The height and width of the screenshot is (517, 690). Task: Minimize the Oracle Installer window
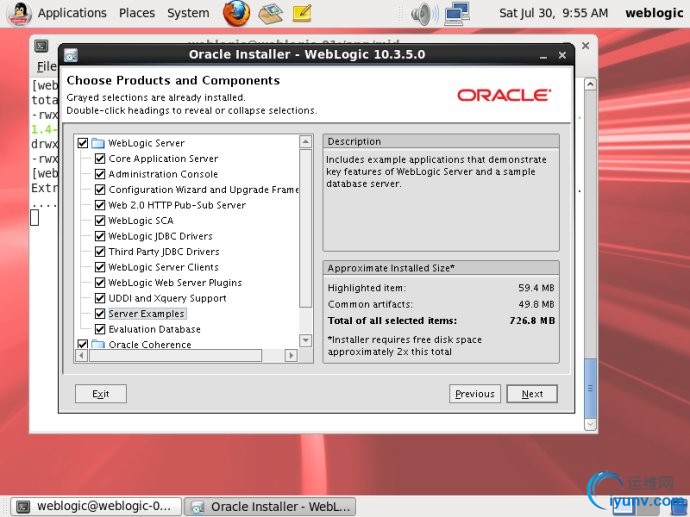pos(543,56)
